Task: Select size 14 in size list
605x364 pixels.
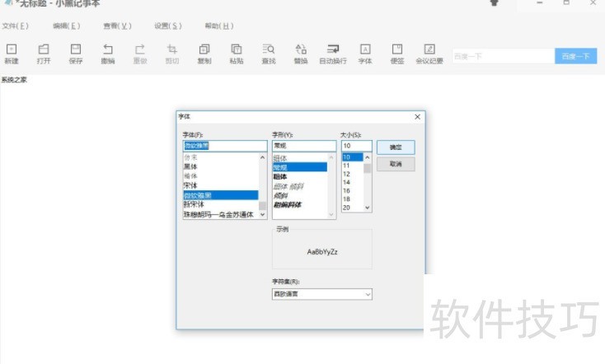Action: pyautogui.click(x=353, y=182)
